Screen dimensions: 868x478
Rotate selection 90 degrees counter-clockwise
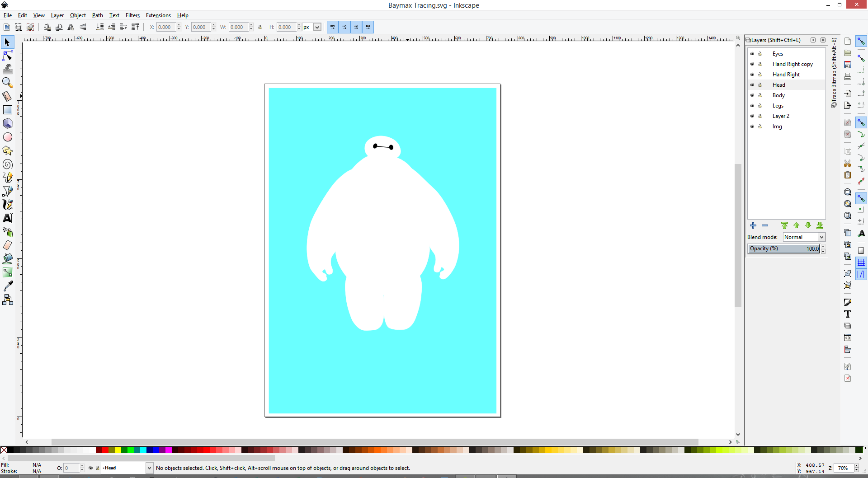coord(47,27)
